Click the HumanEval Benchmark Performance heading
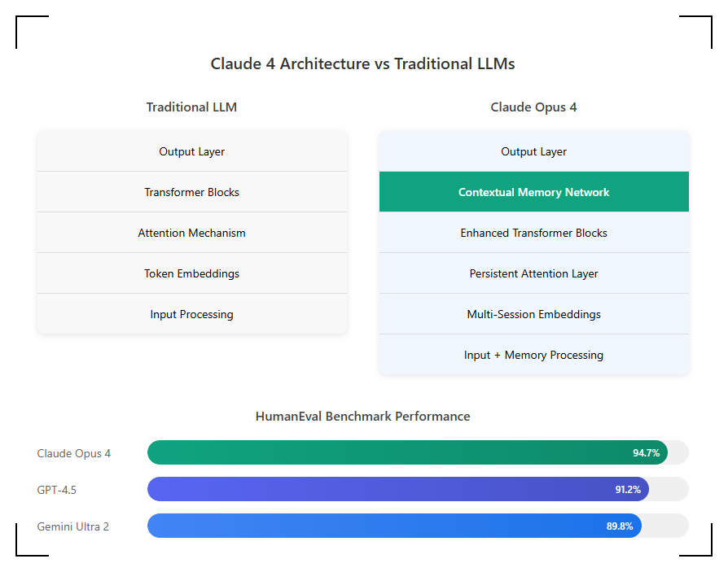Image resolution: width=728 pixels, height=572 pixels. [x=362, y=416]
